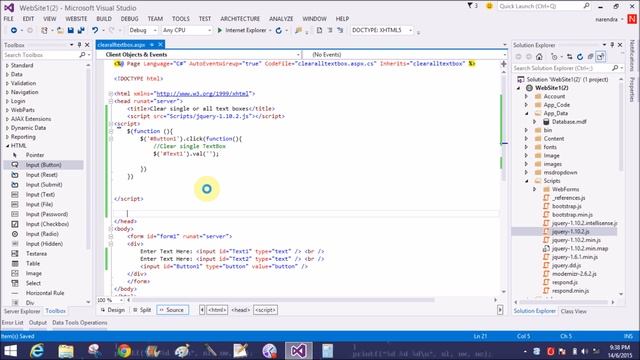The width and height of the screenshot is (640, 360).
Task: Select bootstrap.js in Scripts folder
Action: 567,206
